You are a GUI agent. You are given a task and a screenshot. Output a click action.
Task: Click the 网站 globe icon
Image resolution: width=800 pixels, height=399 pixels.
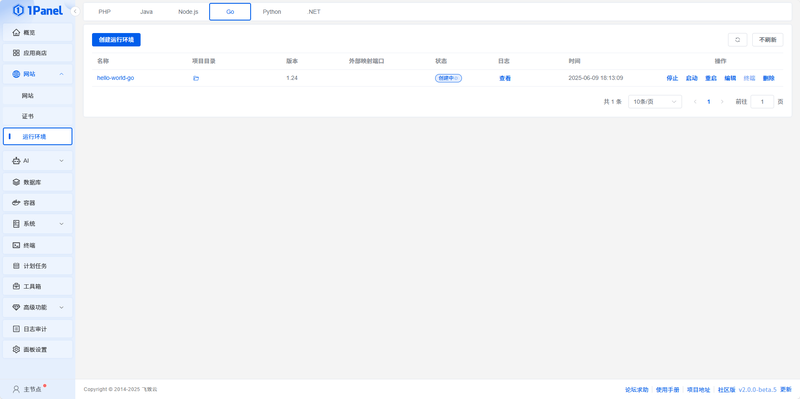coord(16,74)
